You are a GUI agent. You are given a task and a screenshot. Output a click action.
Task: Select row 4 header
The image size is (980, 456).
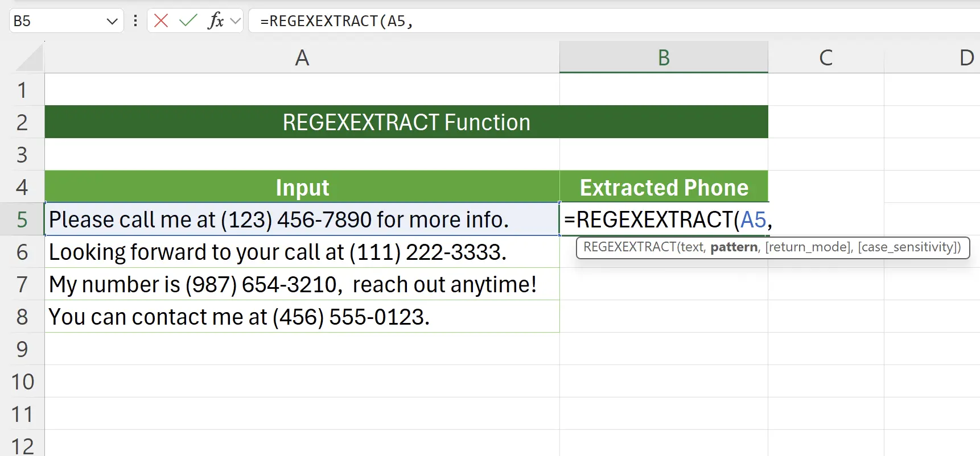(22, 187)
